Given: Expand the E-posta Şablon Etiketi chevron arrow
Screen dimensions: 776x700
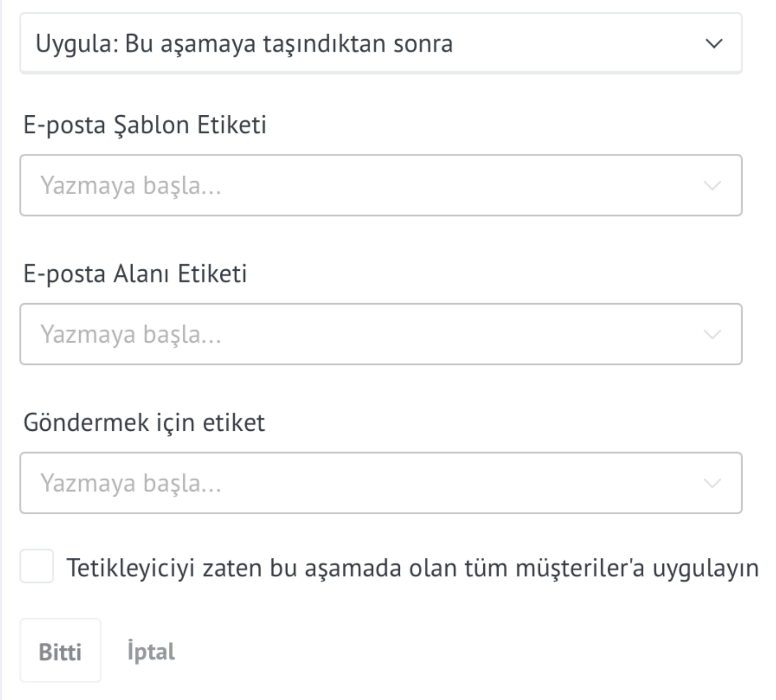Looking at the screenshot, I should click(712, 186).
